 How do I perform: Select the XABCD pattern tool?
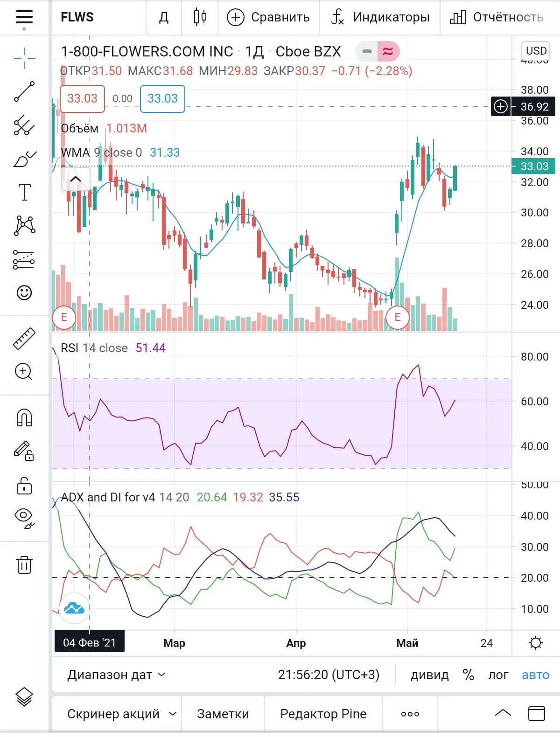pyautogui.click(x=24, y=226)
